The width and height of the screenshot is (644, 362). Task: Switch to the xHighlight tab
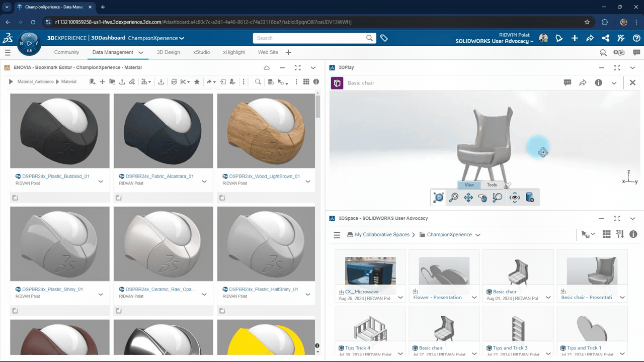click(234, 52)
